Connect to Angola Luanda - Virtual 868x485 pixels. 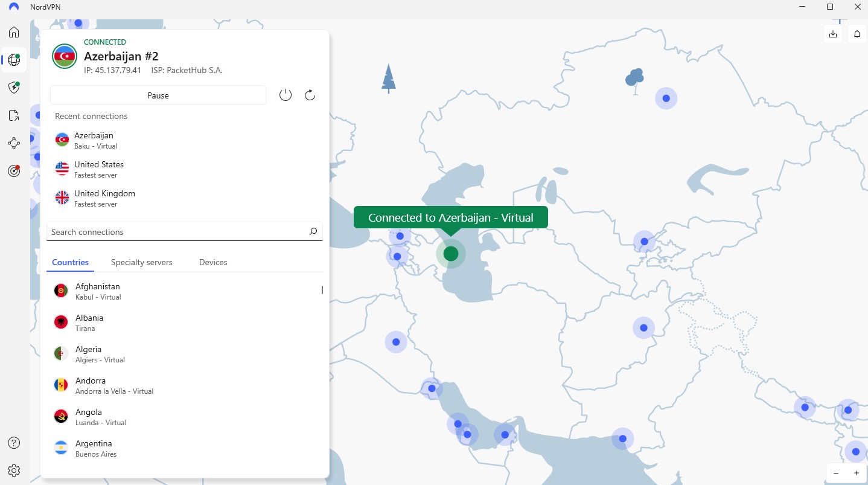183,417
